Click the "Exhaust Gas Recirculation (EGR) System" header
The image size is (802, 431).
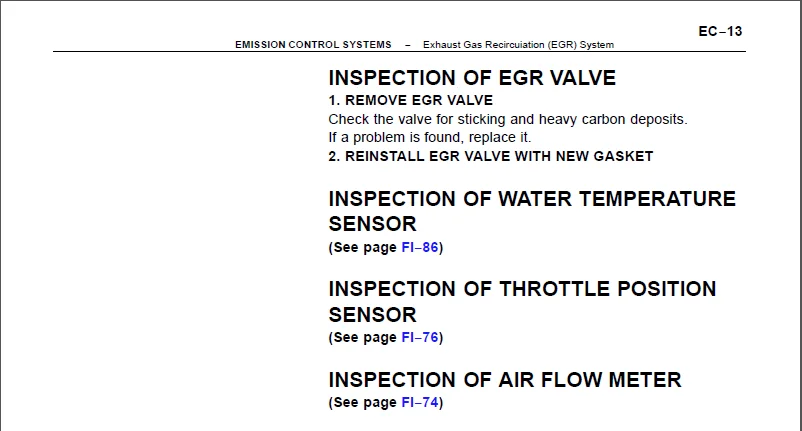518,45
